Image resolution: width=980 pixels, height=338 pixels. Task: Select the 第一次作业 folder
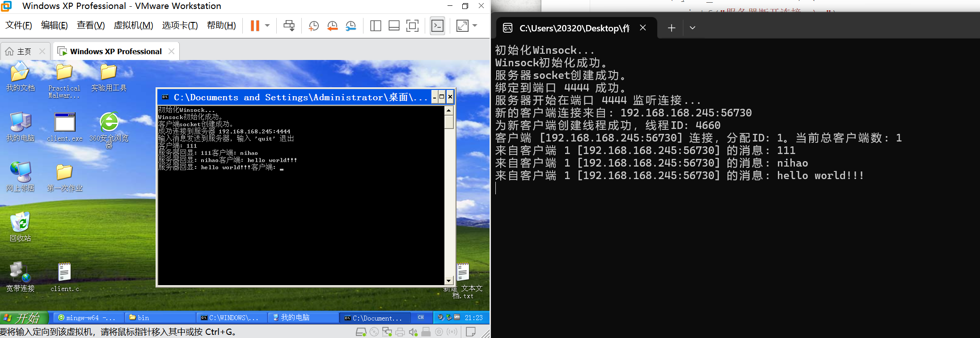coord(65,177)
